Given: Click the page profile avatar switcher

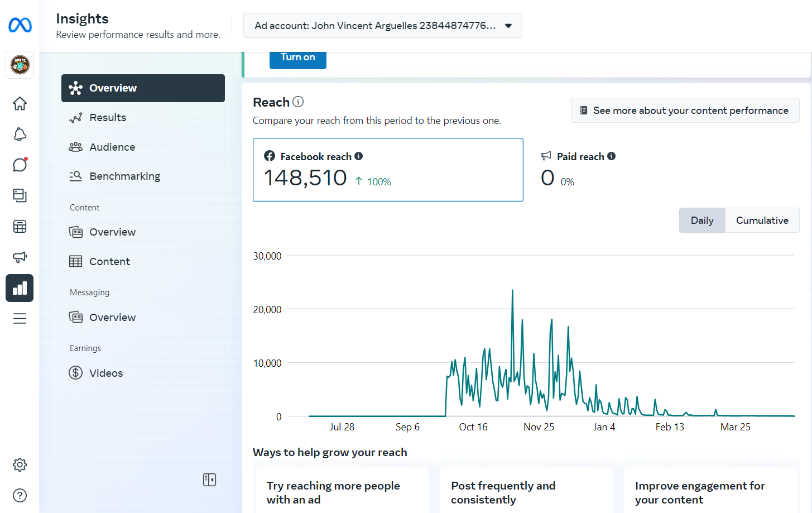Looking at the screenshot, I should pos(20,65).
